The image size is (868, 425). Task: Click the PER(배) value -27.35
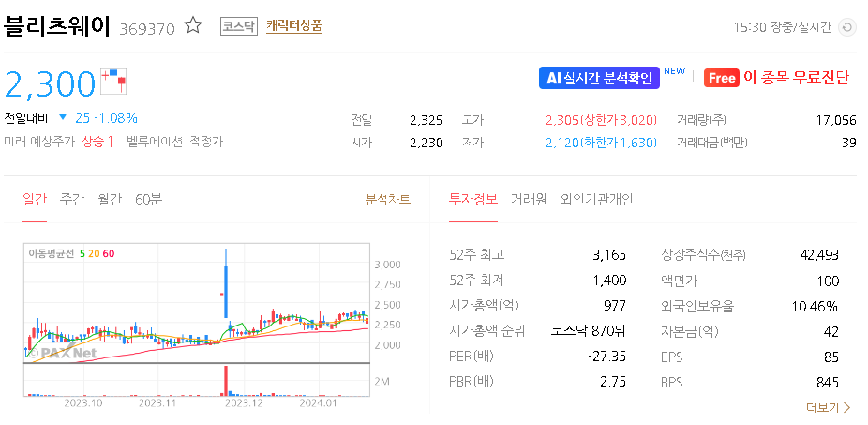point(606,357)
